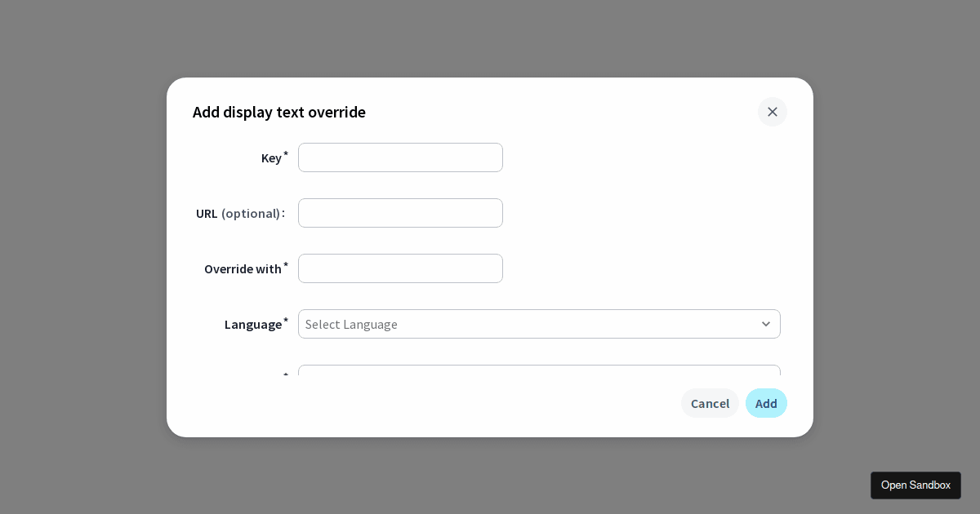Viewport: 980px width, 514px height.
Task: Click the Add display text override title
Action: (x=279, y=112)
